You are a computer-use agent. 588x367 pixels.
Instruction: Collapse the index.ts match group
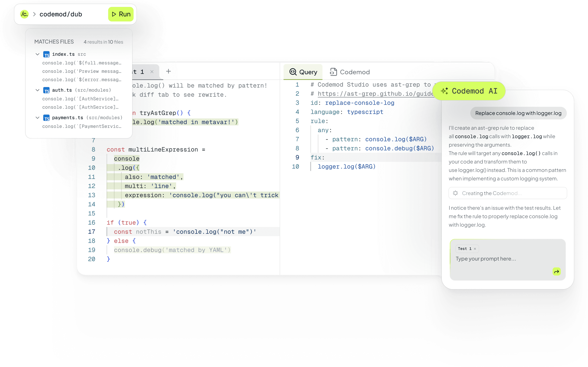coord(37,54)
